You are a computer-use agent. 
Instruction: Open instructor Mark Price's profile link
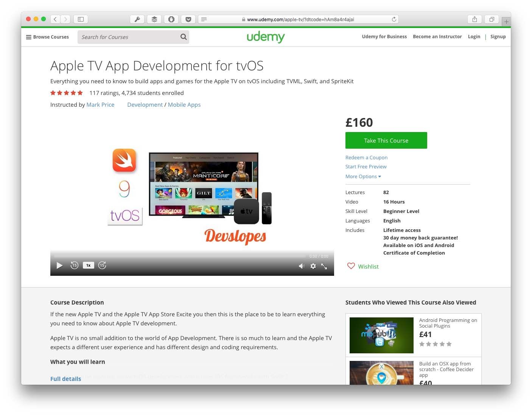pyautogui.click(x=100, y=104)
